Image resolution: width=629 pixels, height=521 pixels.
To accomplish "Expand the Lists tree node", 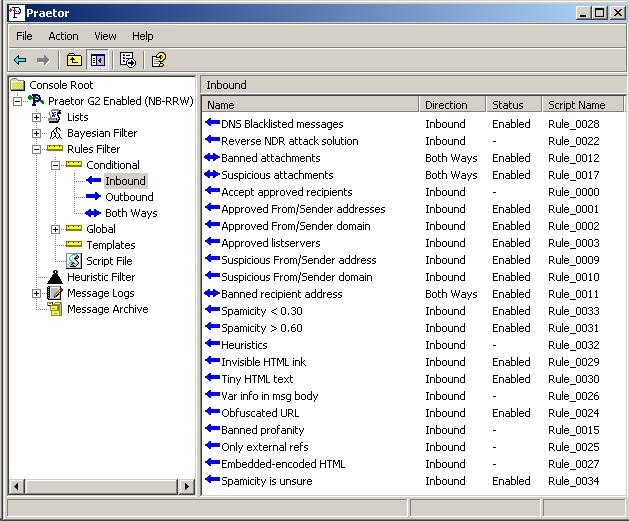I will (x=36, y=117).
